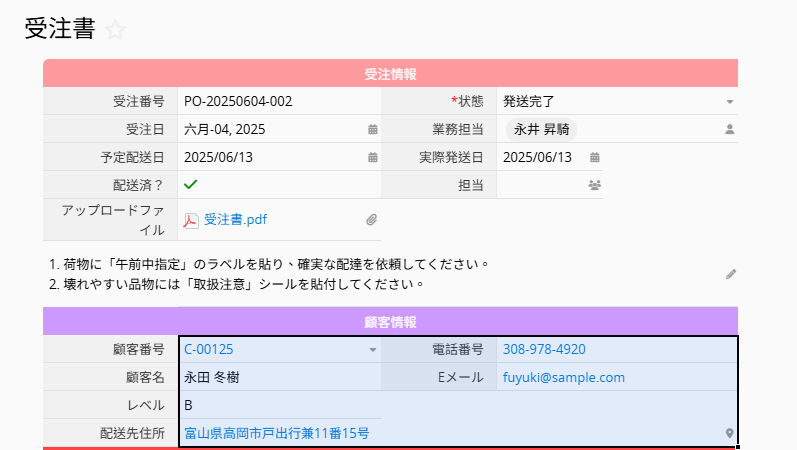Click phone number 308-978-4920
Image resolution: width=797 pixels, height=450 pixels.
544,349
